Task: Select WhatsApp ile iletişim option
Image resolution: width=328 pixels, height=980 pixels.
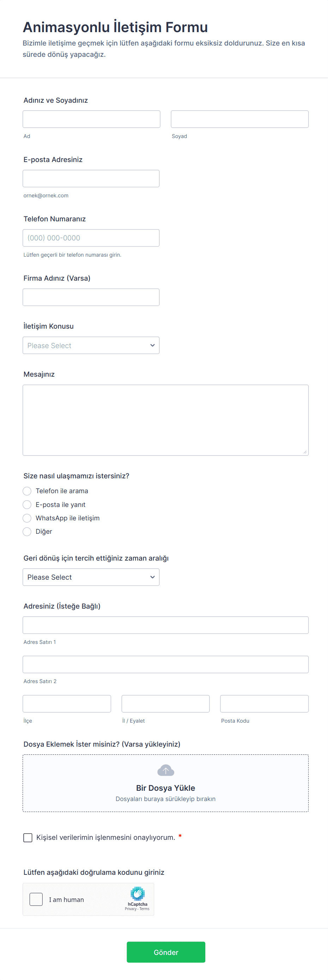Action: [27, 518]
